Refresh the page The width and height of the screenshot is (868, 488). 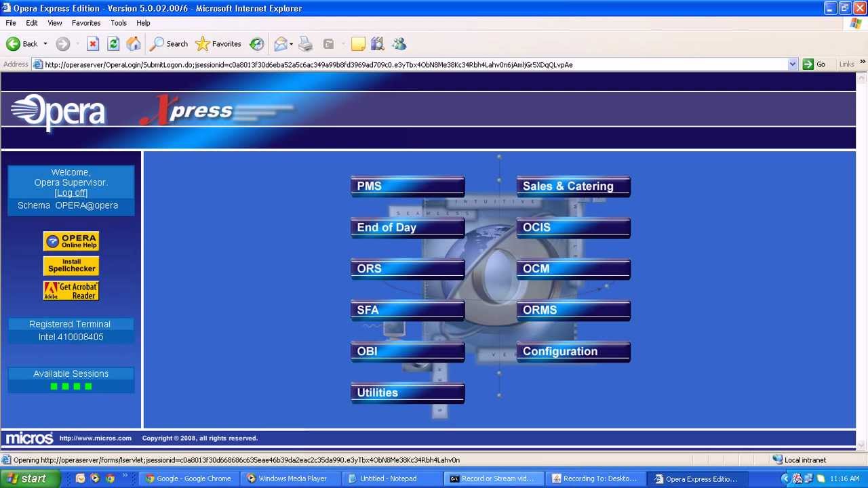coord(113,44)
